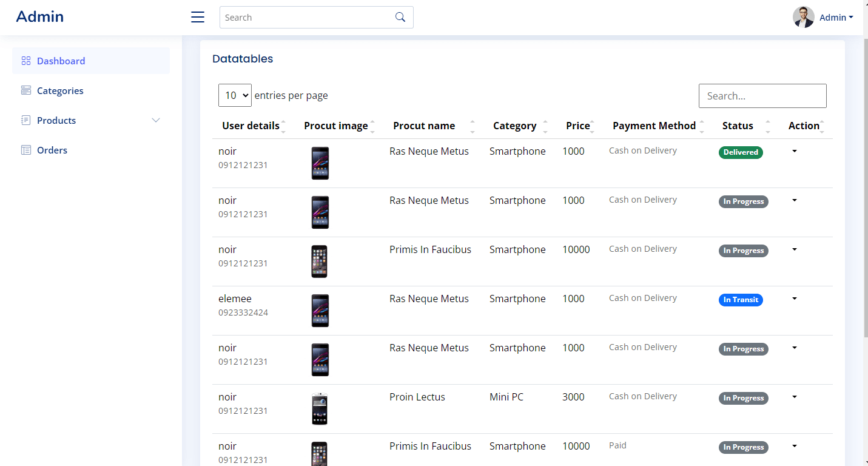
Task: Click the Orders sidebar icon
Action: click(x=25, y=150)
